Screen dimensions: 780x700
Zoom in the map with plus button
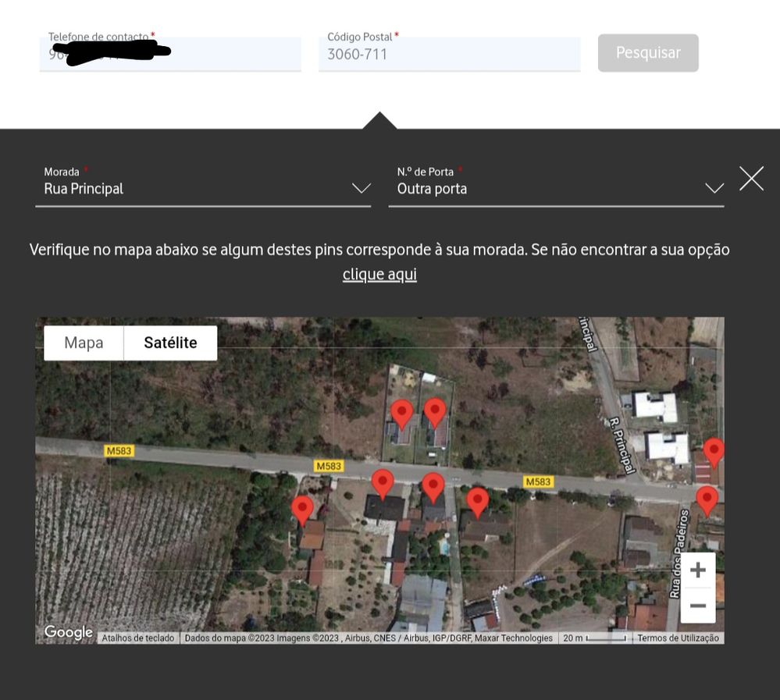[x=697, y=570]
